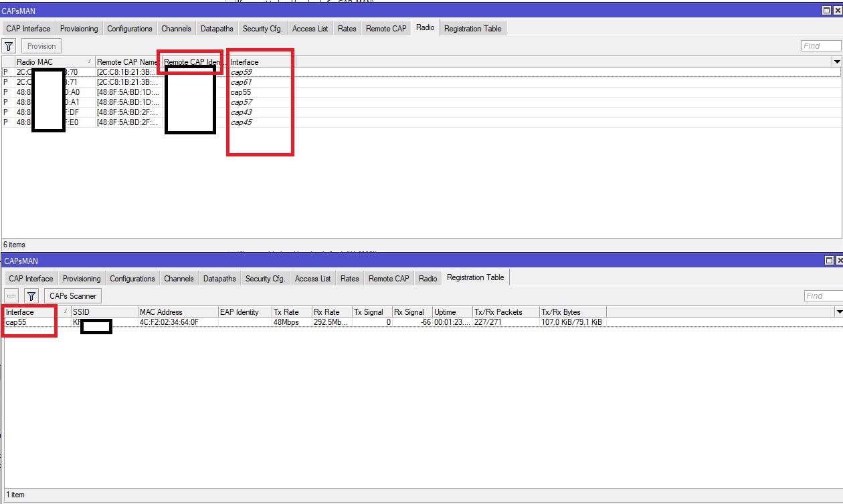The image size is (843, 504).
Task: Open Datapaths tab in the lower window
Action: pos(219,279)
